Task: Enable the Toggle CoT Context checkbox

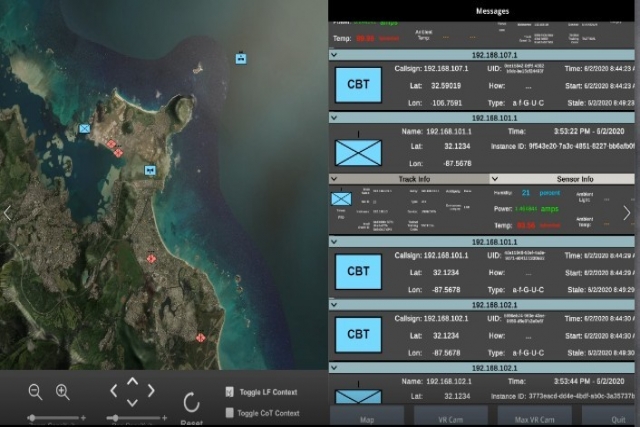Action: click(x=229, y=413)
